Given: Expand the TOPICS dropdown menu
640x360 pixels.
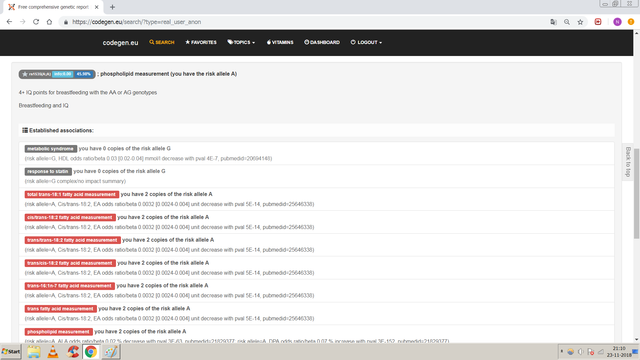Looking at the screenshot, I should click(x=241, y=42).
